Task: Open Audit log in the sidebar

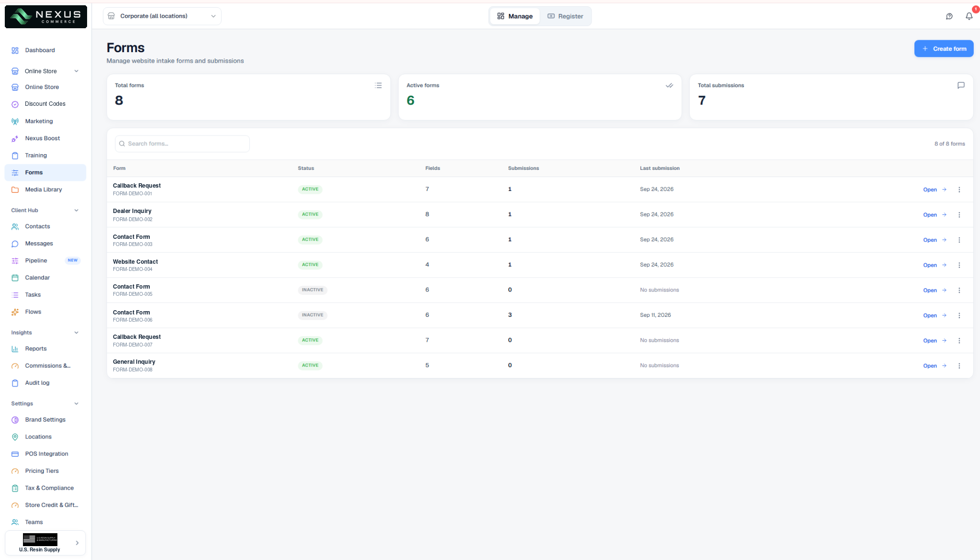Action: click(45, 383)
